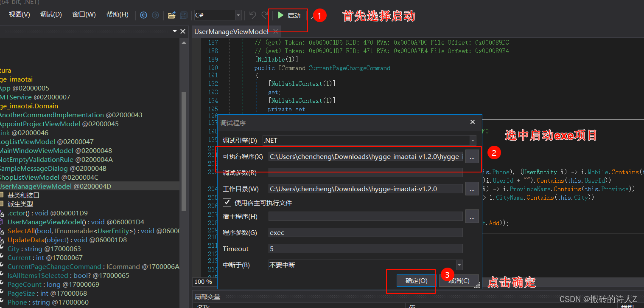Click the undo arrow icon
This screenshot has width=644, height=308.
[252, 15]
